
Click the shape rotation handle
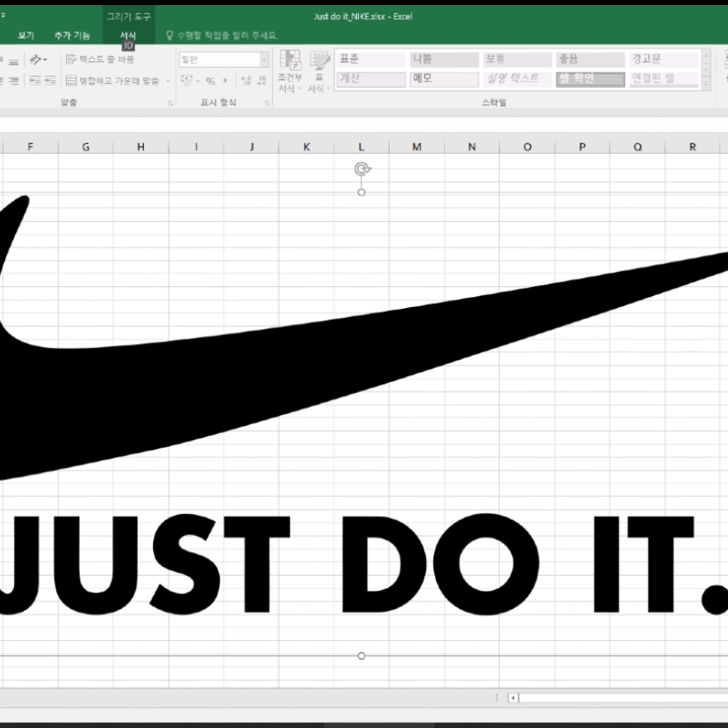point(362,169)
